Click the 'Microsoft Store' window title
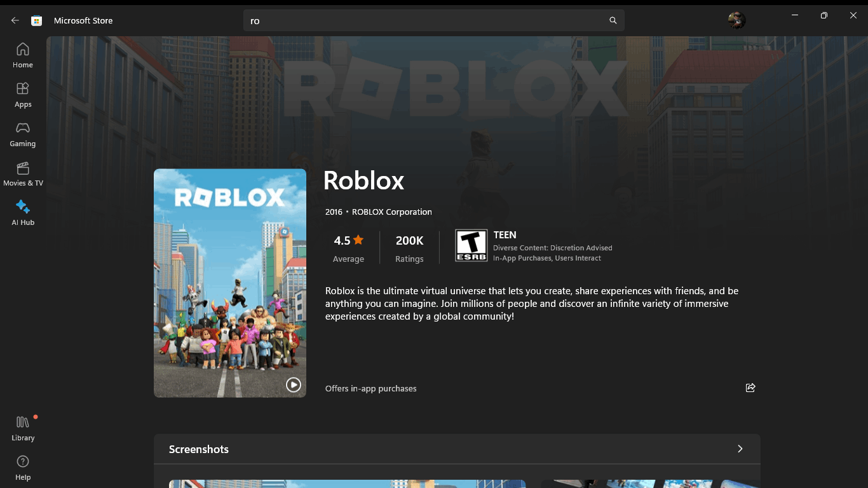 pos(83,20)
